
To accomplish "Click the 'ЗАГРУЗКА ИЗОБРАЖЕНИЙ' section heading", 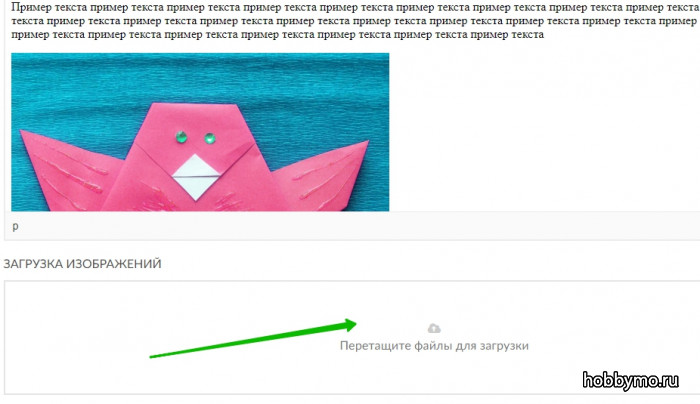I will [x=82, y=264].
